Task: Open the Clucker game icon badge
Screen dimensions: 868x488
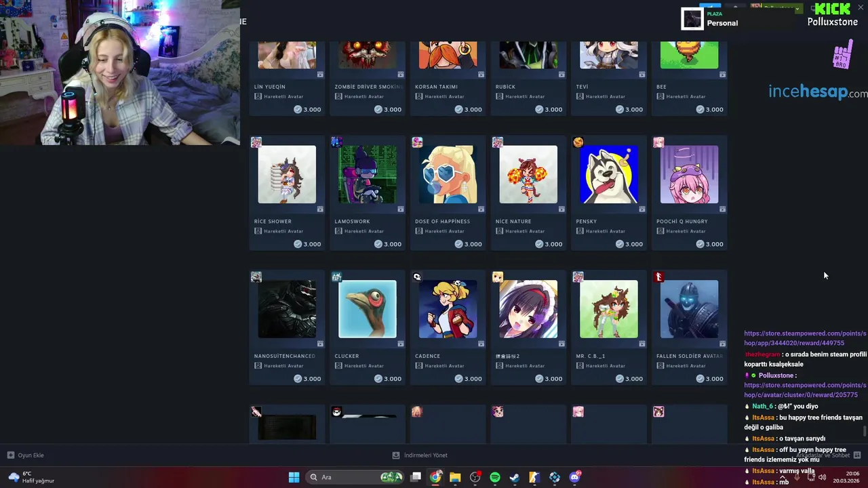Action: tap(336, 277)
